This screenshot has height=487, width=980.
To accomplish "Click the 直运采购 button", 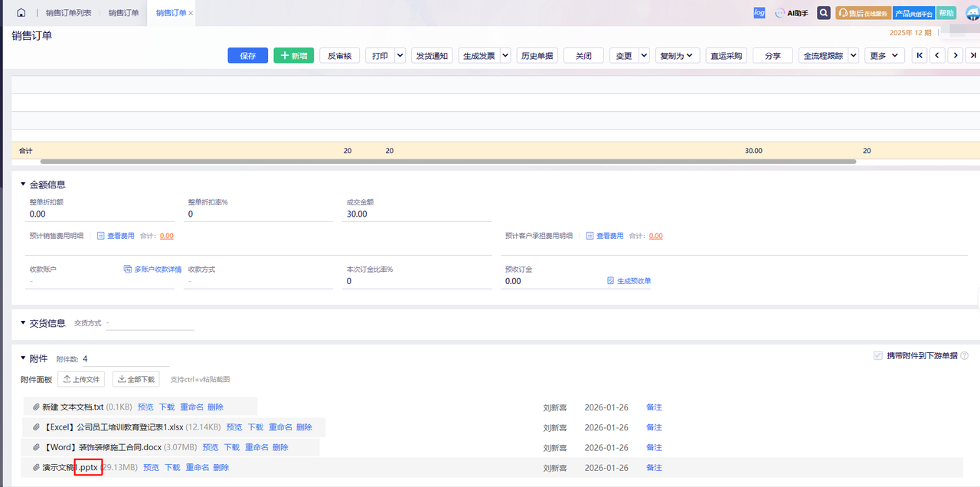I will [727, 55].
